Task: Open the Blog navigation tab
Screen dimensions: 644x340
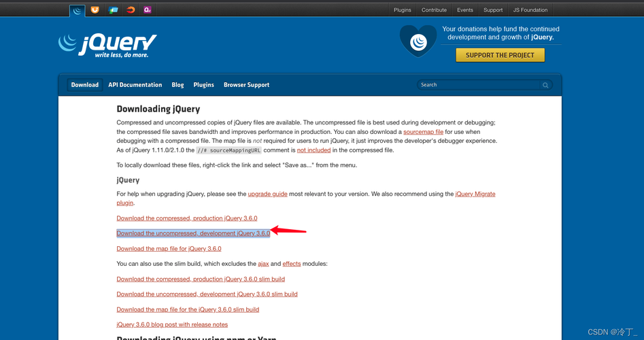Action: click(177, 85)
